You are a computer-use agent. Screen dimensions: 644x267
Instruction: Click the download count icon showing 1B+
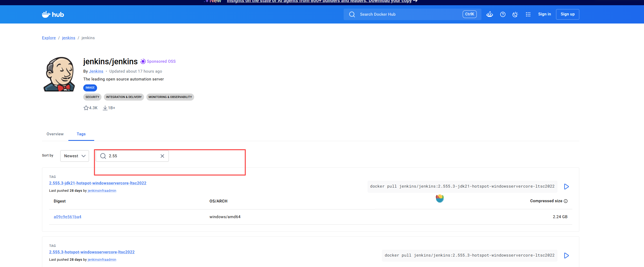tap(105, 108)
